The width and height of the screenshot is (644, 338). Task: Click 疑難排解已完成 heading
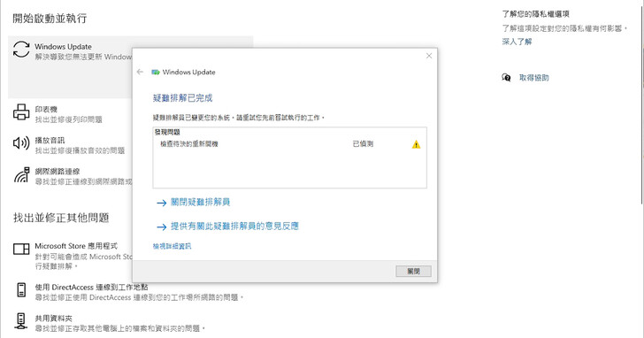click(x=182, y=98)
